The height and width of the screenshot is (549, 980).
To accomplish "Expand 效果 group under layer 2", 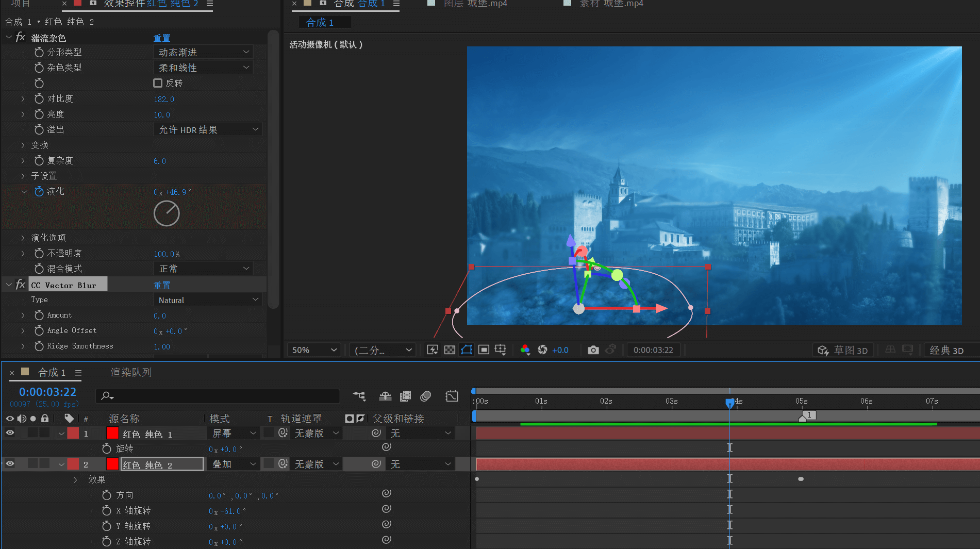I will coord(76,479).
